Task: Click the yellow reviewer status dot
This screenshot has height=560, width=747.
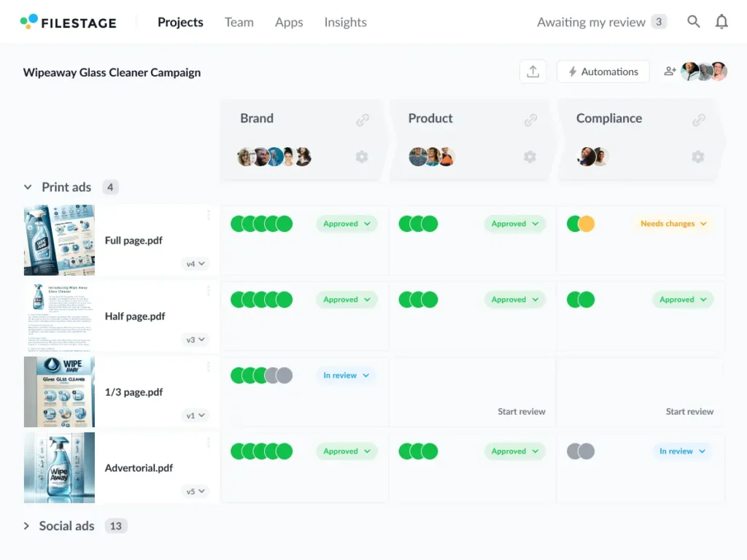Action: pos(587,224)
